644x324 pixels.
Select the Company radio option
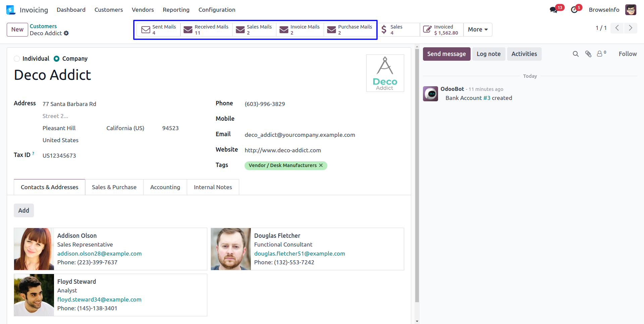(57, 59)
